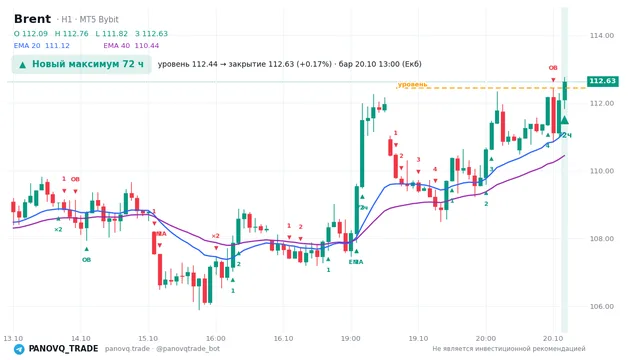Open the @panovqtrade_bot handle
Image resolution: width=640 pixels, height=360 pixels.
tap(188, 349)
